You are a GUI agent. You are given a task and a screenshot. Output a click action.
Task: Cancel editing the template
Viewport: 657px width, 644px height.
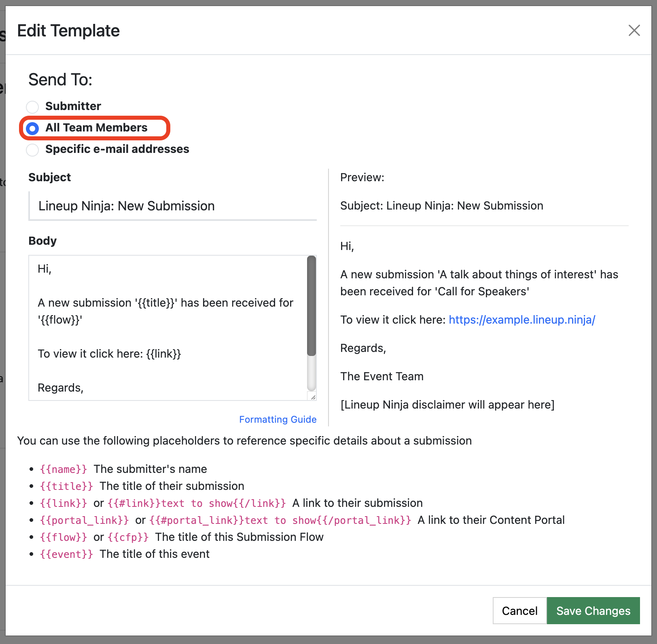tap(519, 611)
